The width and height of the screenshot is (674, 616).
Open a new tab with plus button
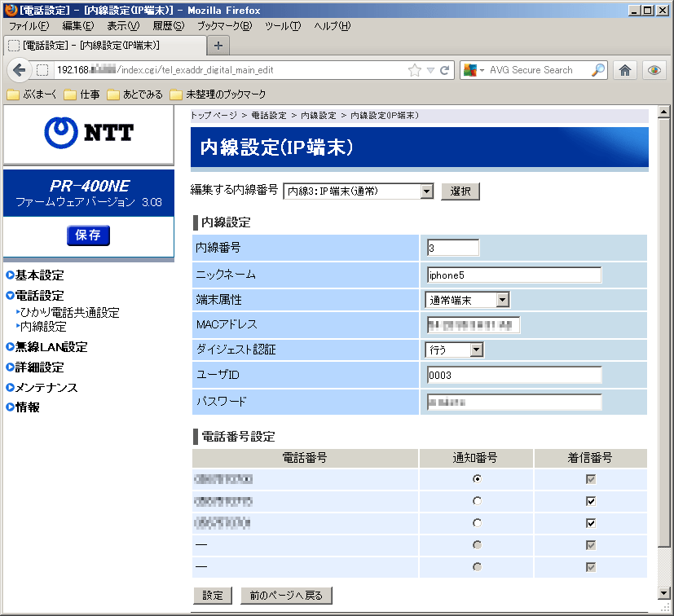(218, 46)
